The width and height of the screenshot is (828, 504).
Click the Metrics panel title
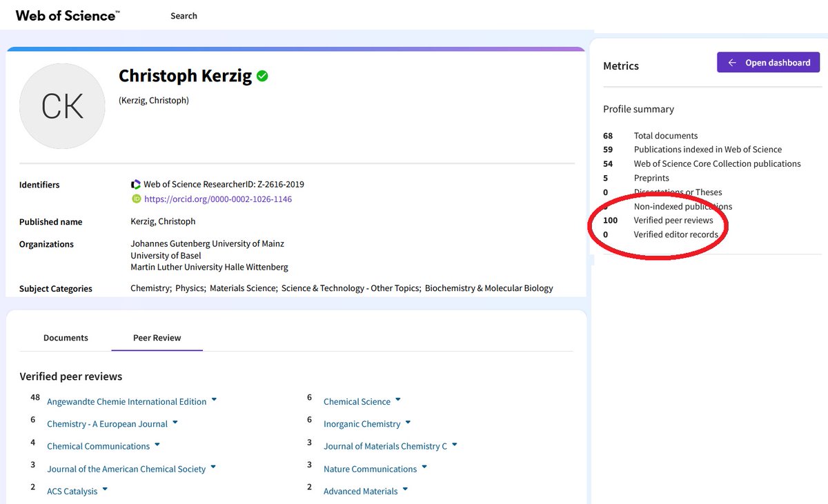tap(621, 66)
